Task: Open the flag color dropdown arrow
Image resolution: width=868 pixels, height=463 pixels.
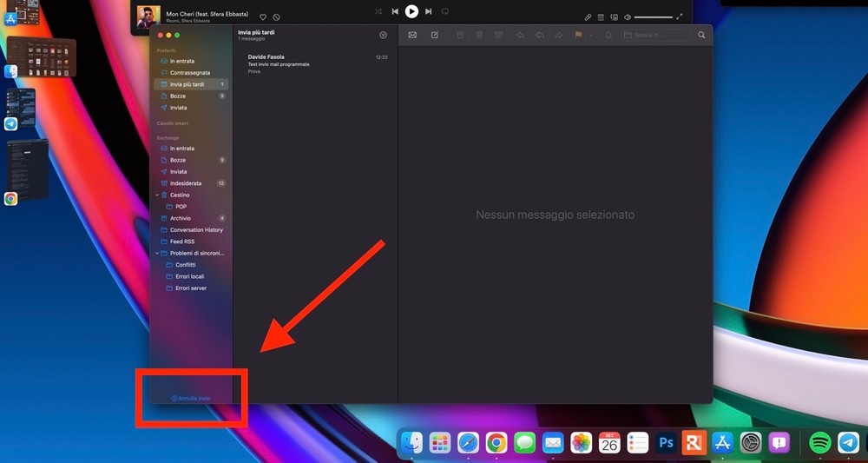Action: click(590, 36)
